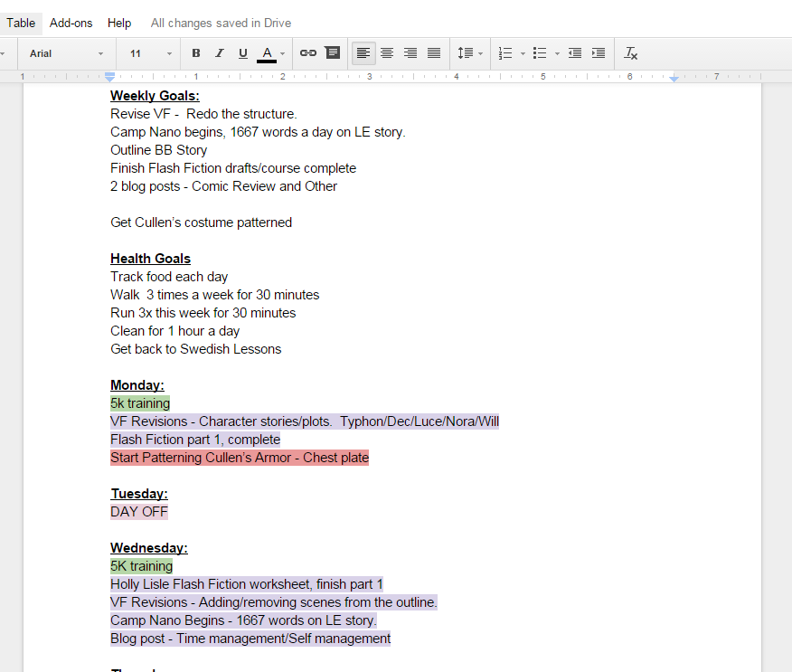
Task: Increase indent of the paragraph
Action: click(599, 53)
